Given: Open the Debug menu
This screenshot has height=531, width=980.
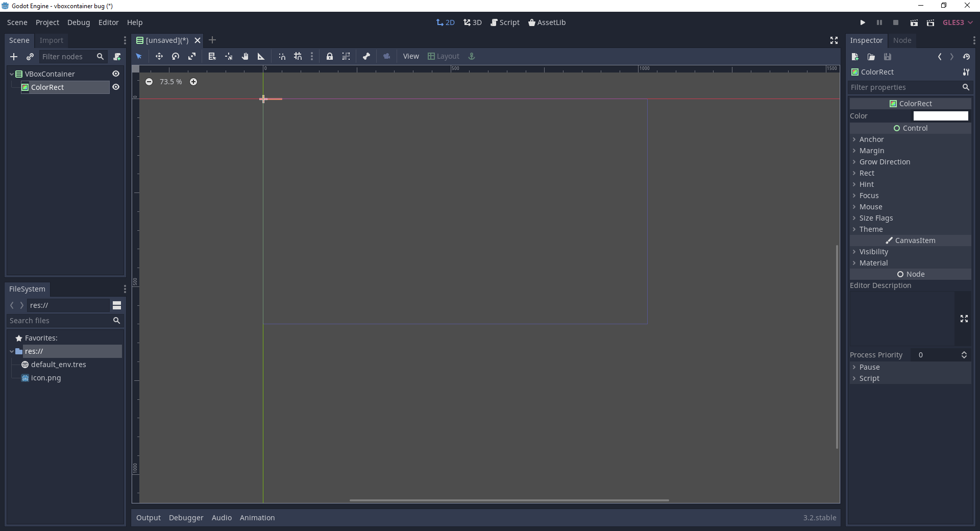Looking at the screenshot, I should (78, 22).
